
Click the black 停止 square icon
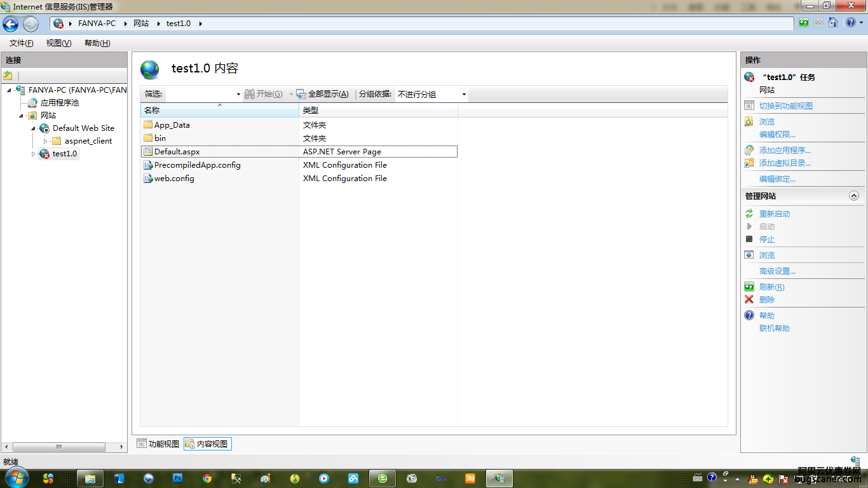(x=749, y=240)
